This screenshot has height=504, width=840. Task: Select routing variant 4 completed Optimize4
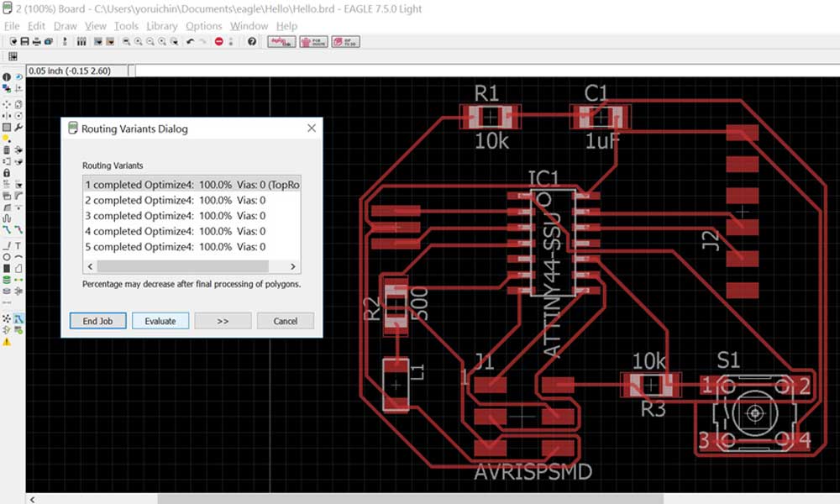(x=192, y=231)
